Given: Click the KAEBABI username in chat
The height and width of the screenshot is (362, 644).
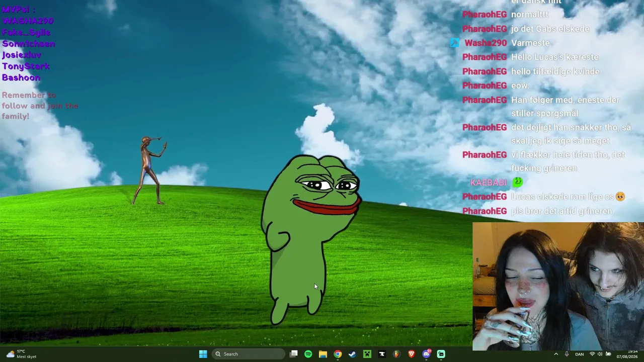Looking at the screenshot, I should click(x=489, y=183).
